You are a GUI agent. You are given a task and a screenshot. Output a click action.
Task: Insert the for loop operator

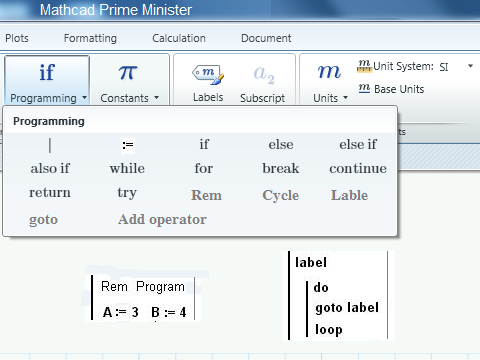pos(204,168)
